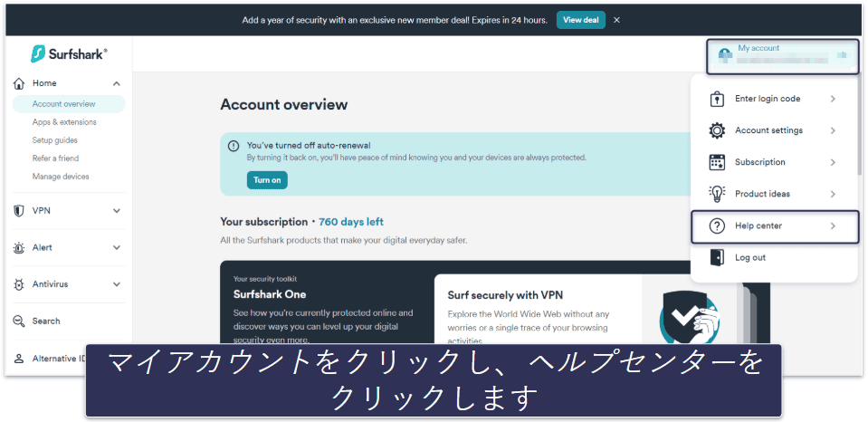Click the Account settings gear icon
Image resolution: width=868 pixels, height=422 pixels.
point(717,130)
